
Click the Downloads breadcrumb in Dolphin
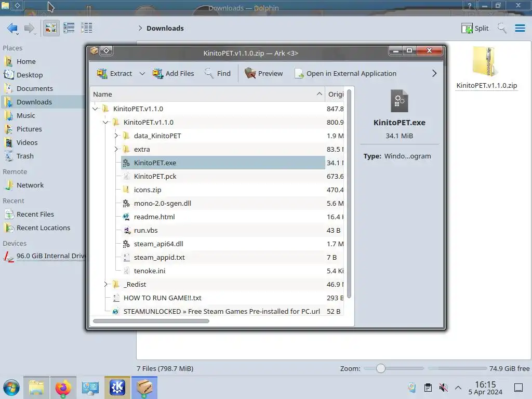coord(165,28)
